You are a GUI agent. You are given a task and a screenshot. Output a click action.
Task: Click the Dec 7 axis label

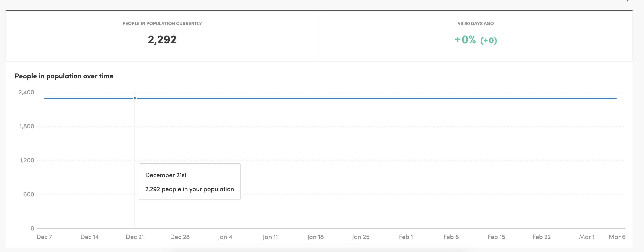[x=45, y=237]
